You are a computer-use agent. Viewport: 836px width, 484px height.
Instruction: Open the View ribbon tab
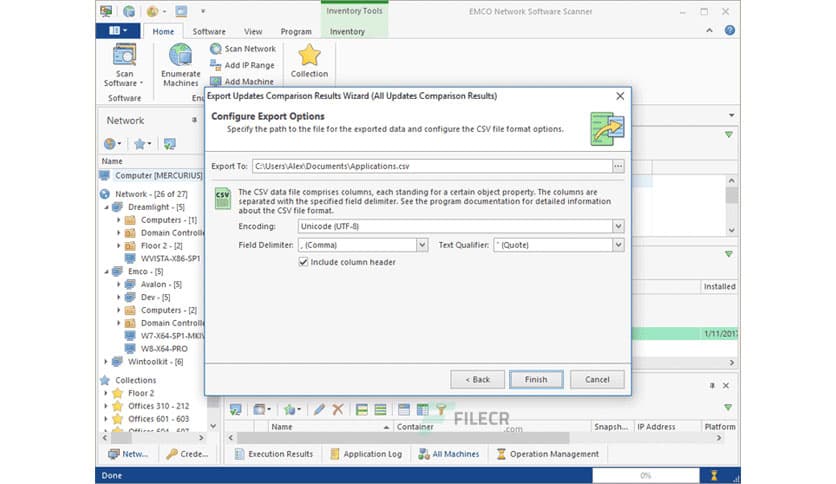click(253, 31)
